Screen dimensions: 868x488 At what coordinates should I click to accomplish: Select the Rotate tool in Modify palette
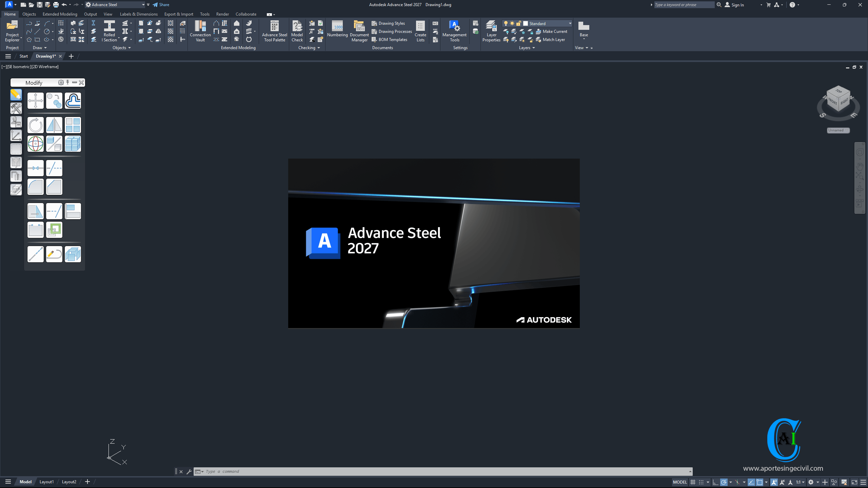click(36, 125)
